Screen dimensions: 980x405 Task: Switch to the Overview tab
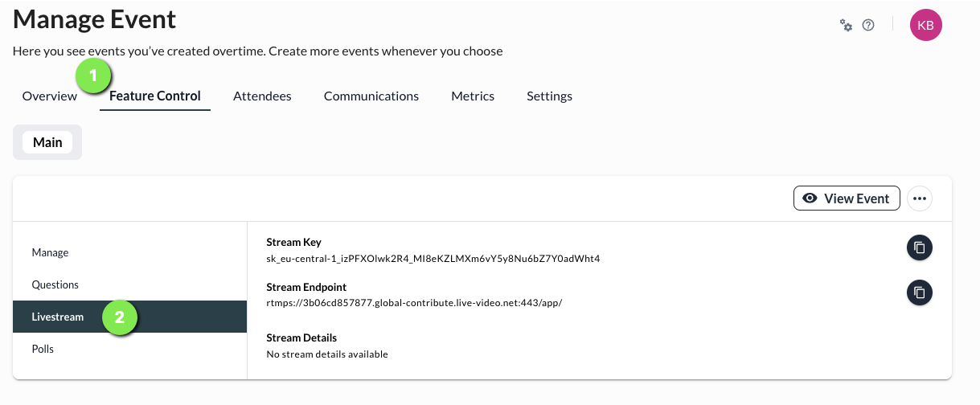pos(50,96)
